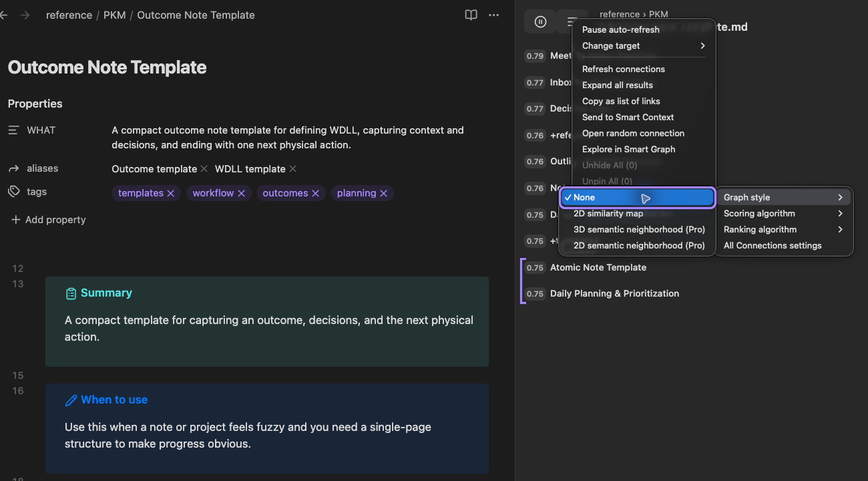Open the reading view book icon
This screenshot has height=481, width=868.
[471, 15]
